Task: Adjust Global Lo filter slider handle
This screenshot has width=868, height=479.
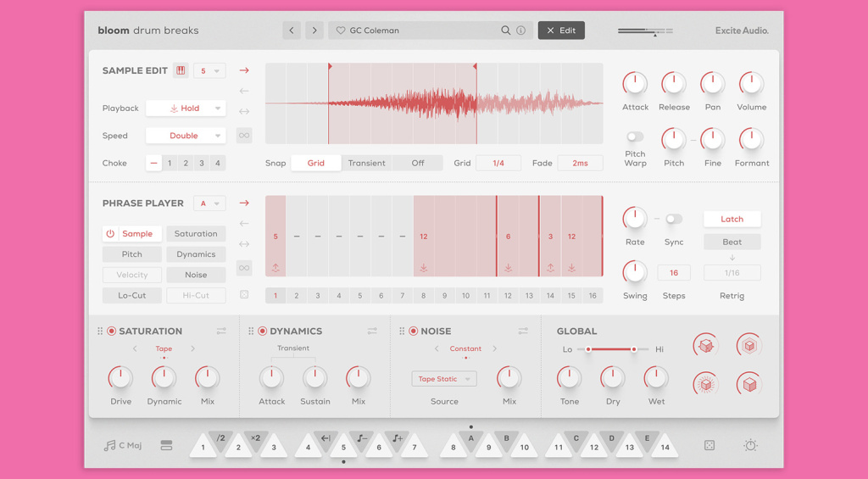Action: click(588, 349)
